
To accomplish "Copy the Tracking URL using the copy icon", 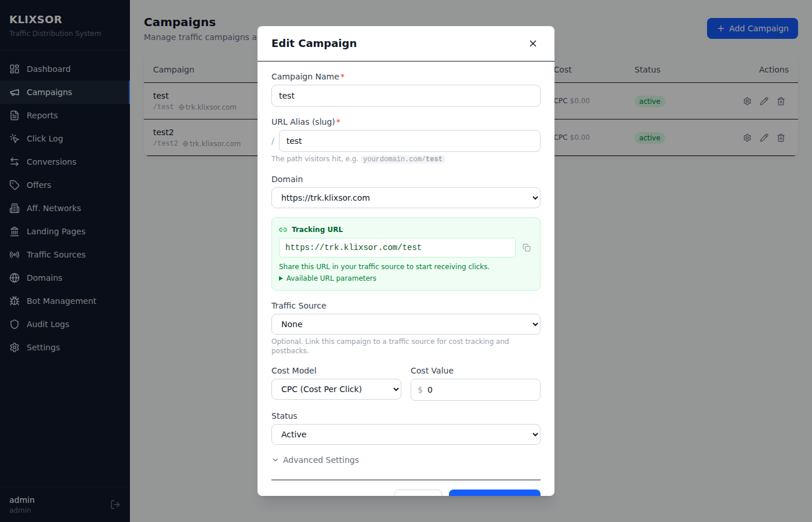I will 527,248.
